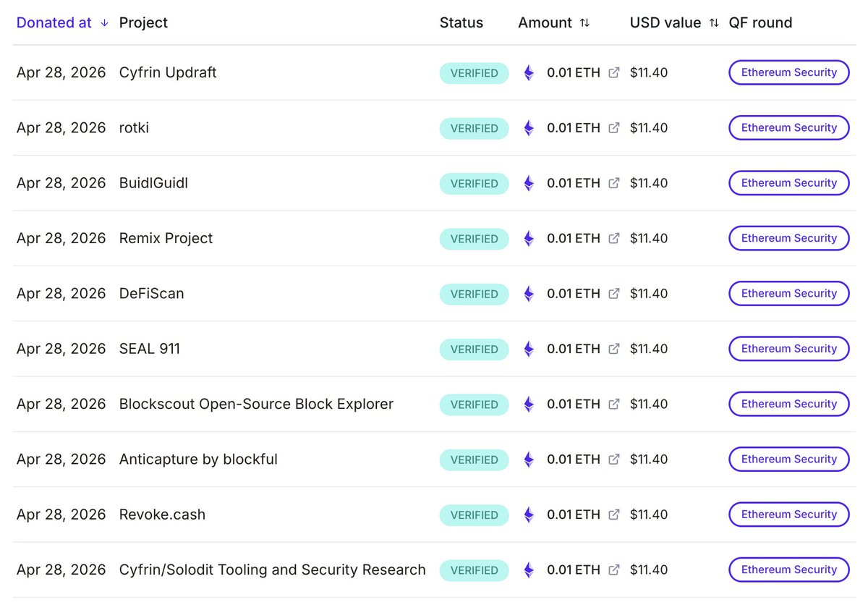The width and height of the screenshot is (868, 605).
Task: Click the USD value column header label
Action: point(665,23)
